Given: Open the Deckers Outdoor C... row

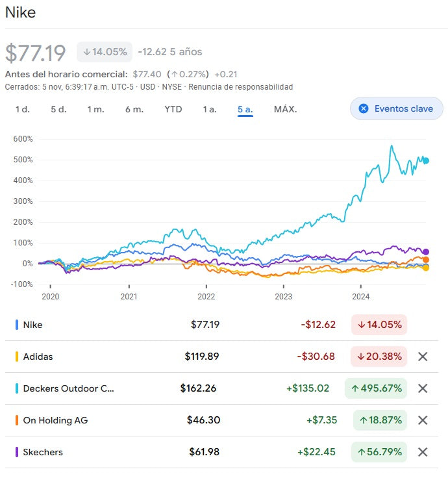Looking at the screenshot, I should [221, 388].
